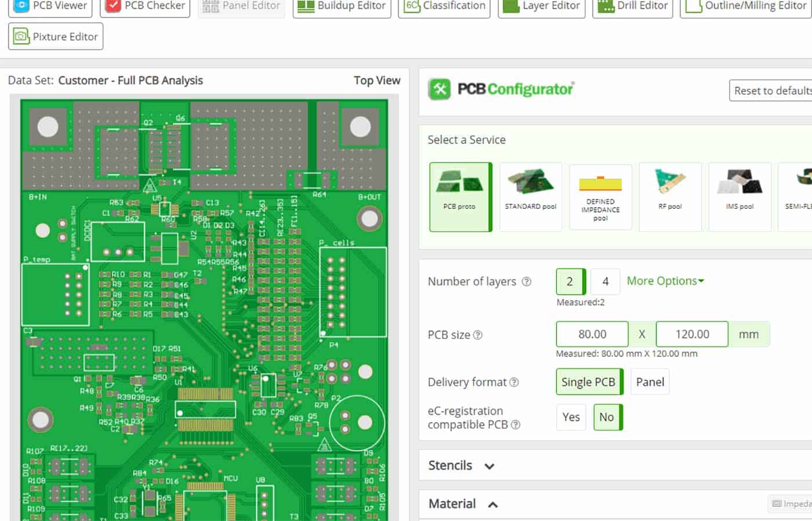Open the Panel Editor tool
Screen dimensions: 812x521
click(241, 6)
